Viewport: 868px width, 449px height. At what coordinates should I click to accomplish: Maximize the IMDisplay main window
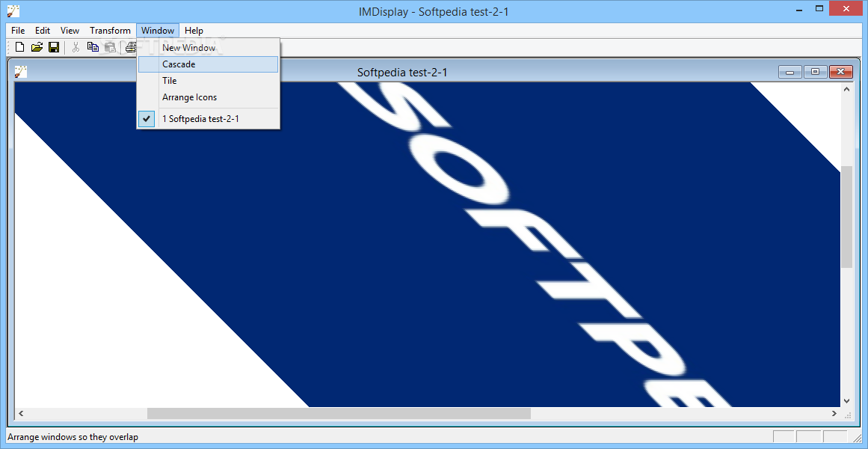coord(820,9)
